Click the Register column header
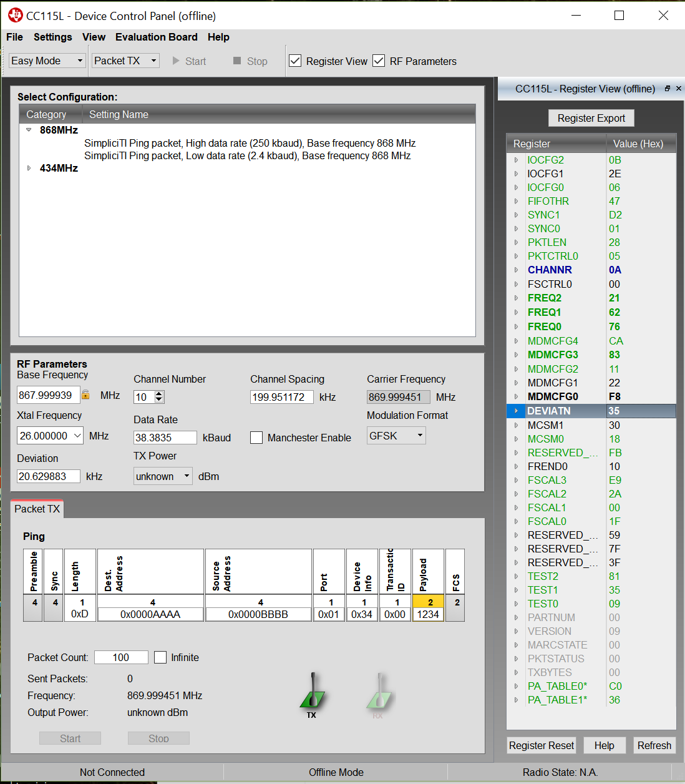Screen dimensions: 685x784 coord(556,144)
